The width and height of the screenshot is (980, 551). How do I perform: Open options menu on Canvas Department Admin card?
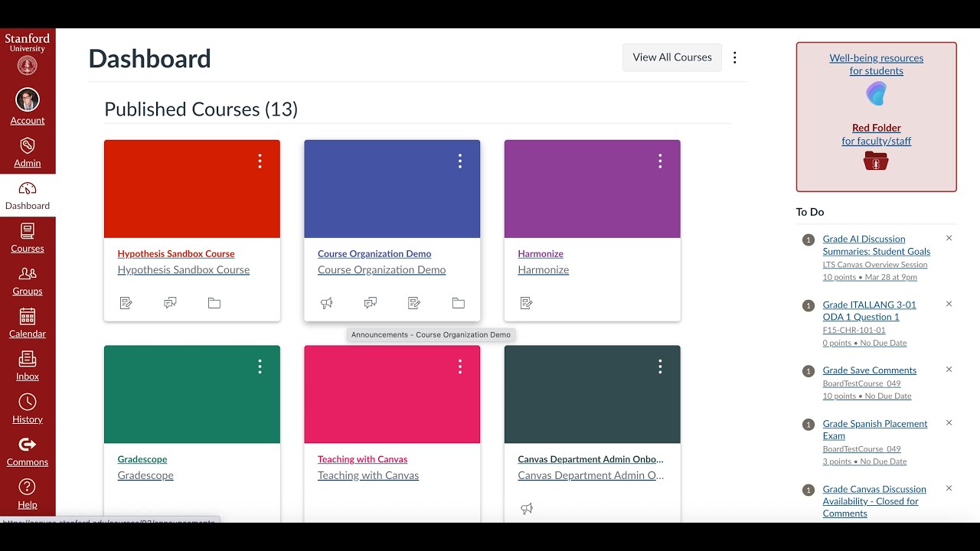[660, 367]
